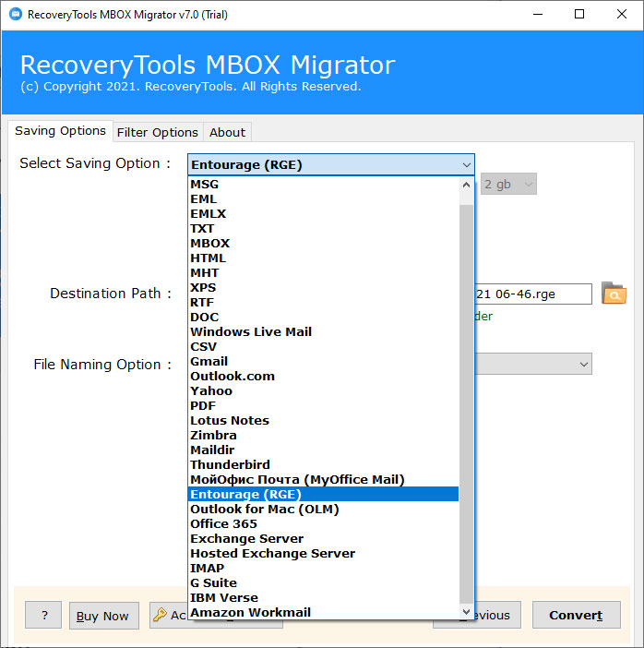Click the partially hidden Previous button
The image size is (644, 648).
tap(497, 615)
